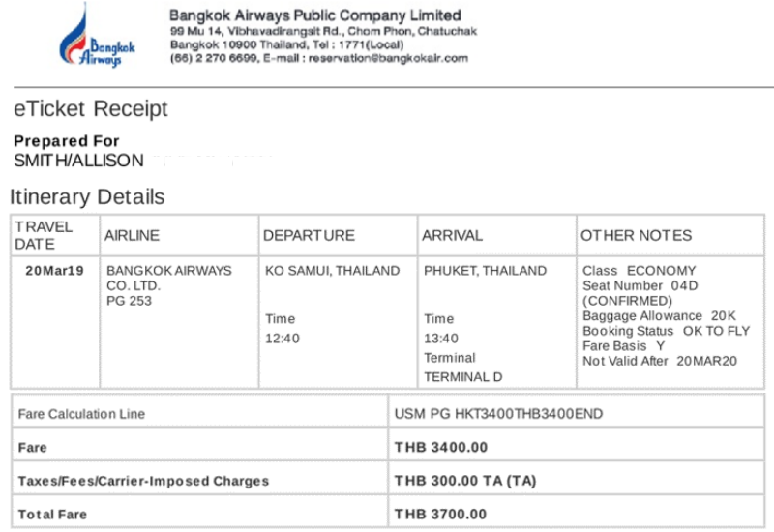774x532 pixels.
Task: Click the OTHER NOTES column header
Action: [637, 235]
